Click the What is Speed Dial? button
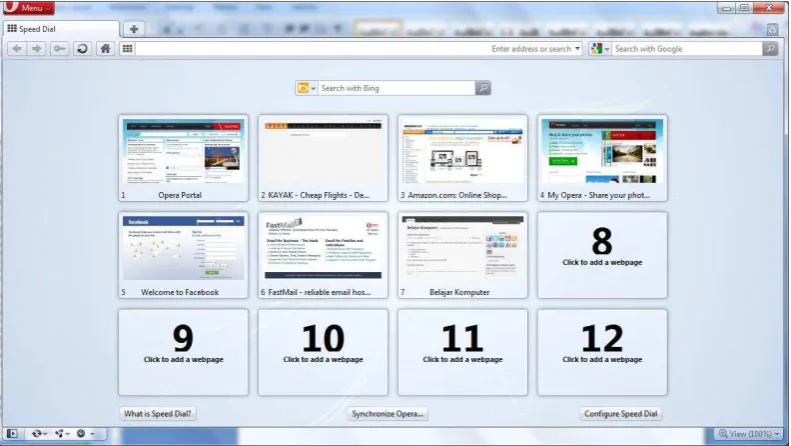 (x=158, y=414)
